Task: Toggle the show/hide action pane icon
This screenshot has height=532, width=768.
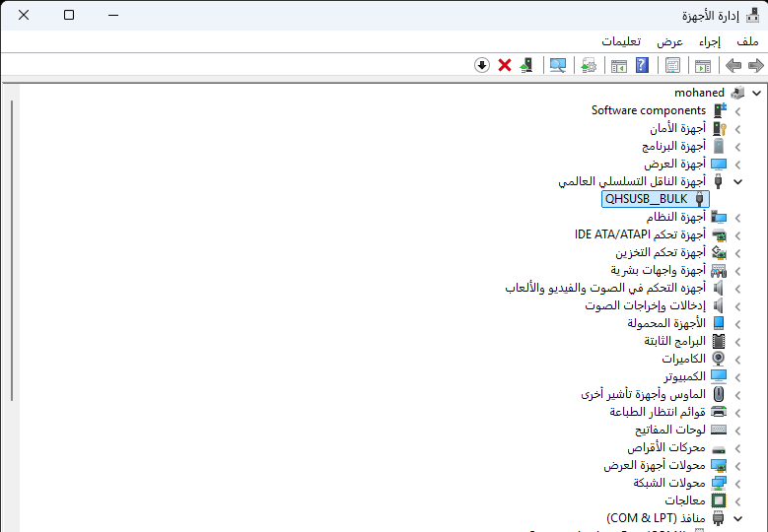Action: pyautogui.click(x=619, y=65)
